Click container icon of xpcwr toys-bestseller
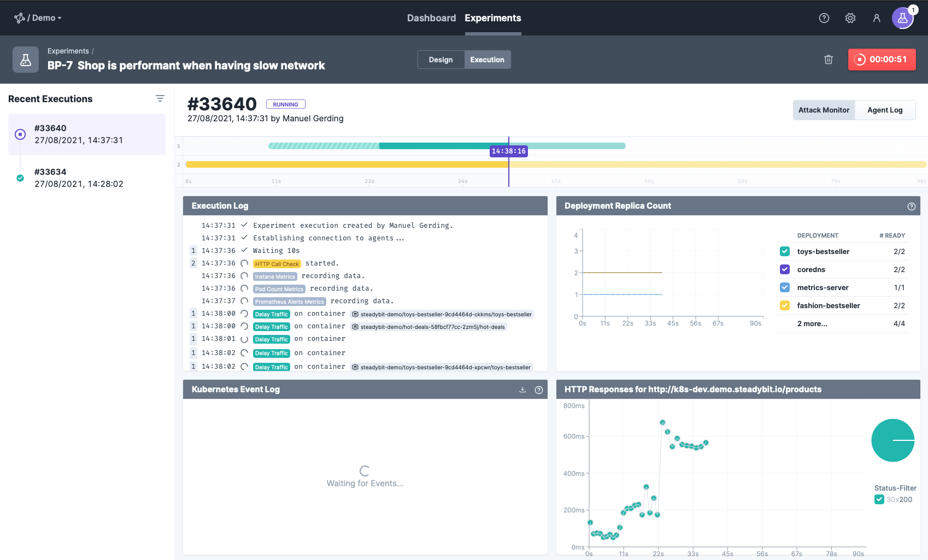Image resolution: width=928 pixels, height=560 pixels. [x=355, y=367]
